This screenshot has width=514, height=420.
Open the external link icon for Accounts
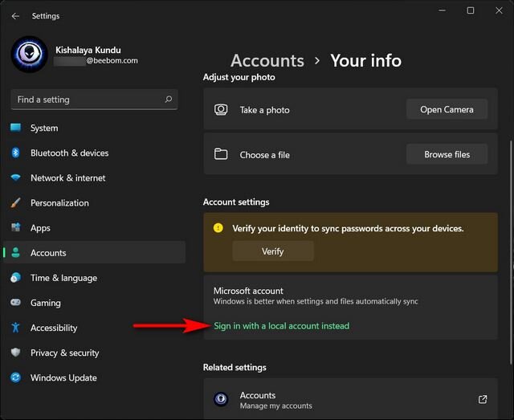(x=483, y=399)
